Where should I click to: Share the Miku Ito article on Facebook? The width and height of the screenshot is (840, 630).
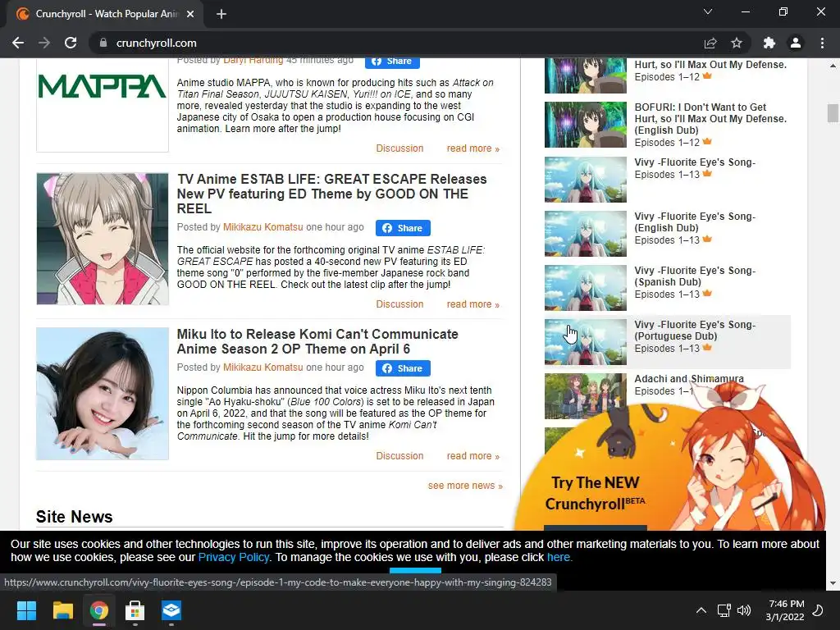[403, 368]
